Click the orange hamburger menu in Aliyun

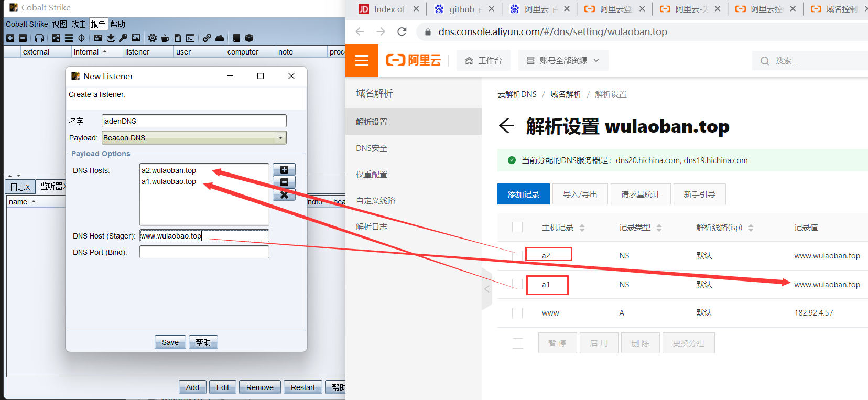pos(362,61)
